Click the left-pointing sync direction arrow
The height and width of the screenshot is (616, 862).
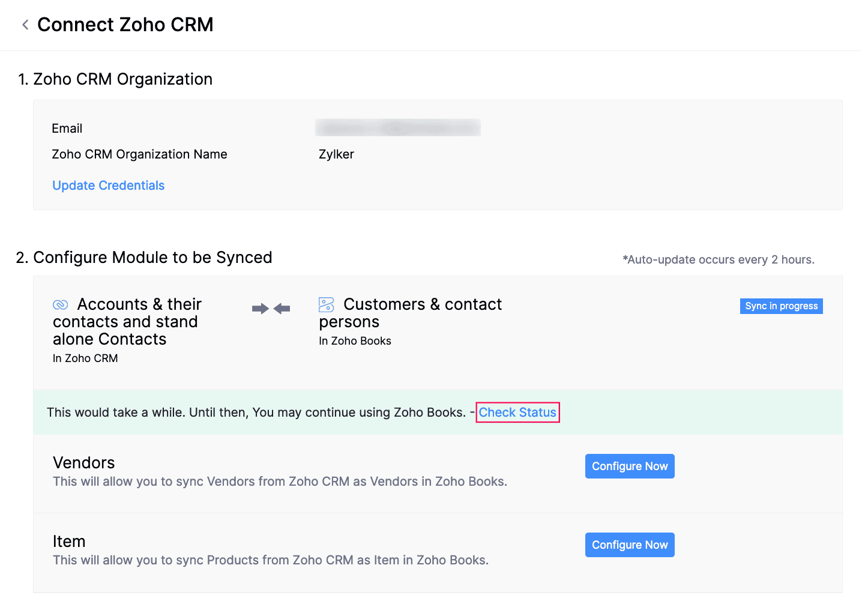click(282, 308)
